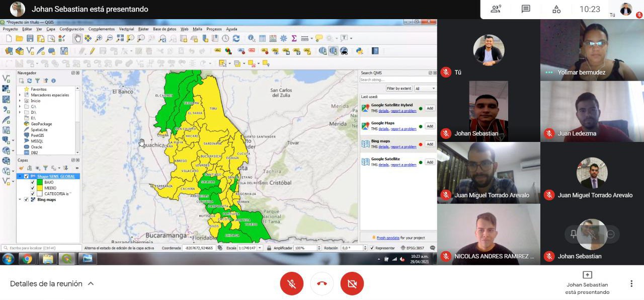Open the Proyecto menu

point(11,29)
